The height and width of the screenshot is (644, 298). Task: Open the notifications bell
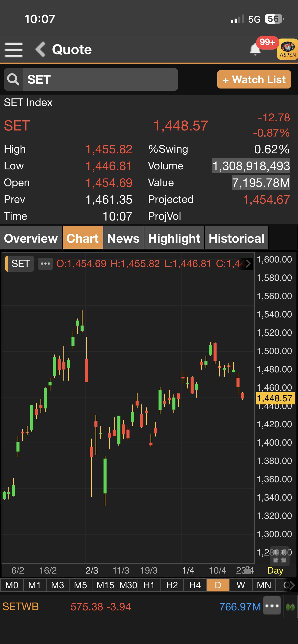tap(255, 49)
